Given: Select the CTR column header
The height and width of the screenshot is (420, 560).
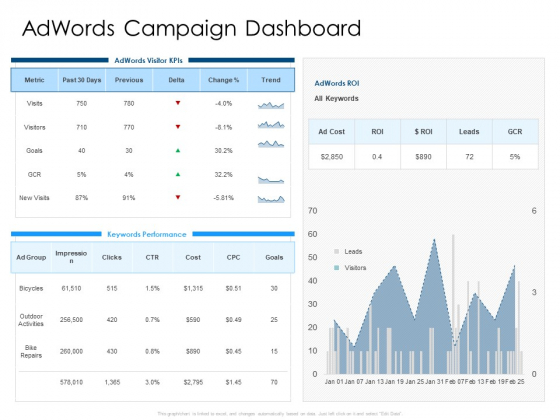Looking at the screenshot, I should 152,257.
